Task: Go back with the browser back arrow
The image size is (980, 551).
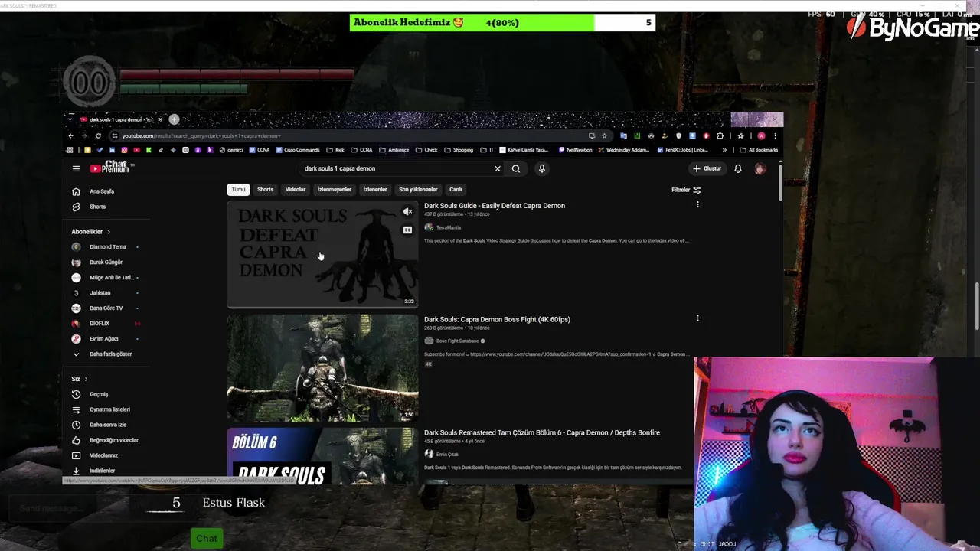Action: [71, 135]
